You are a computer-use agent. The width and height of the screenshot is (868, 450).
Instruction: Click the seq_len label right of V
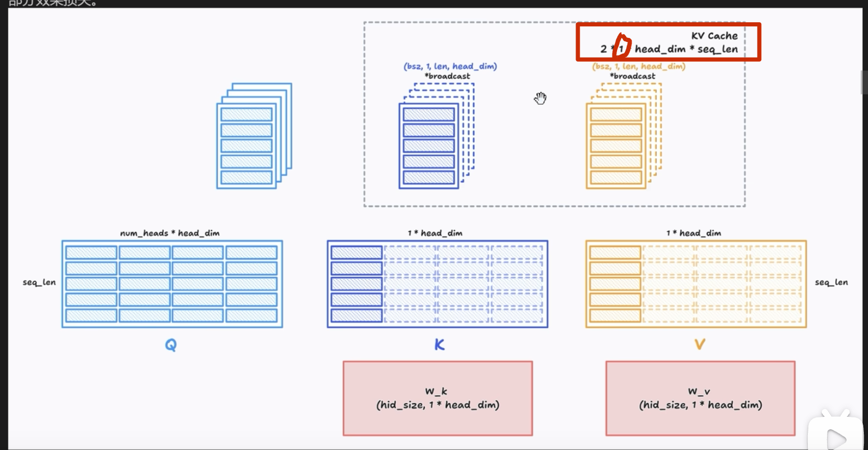[831, 283]
